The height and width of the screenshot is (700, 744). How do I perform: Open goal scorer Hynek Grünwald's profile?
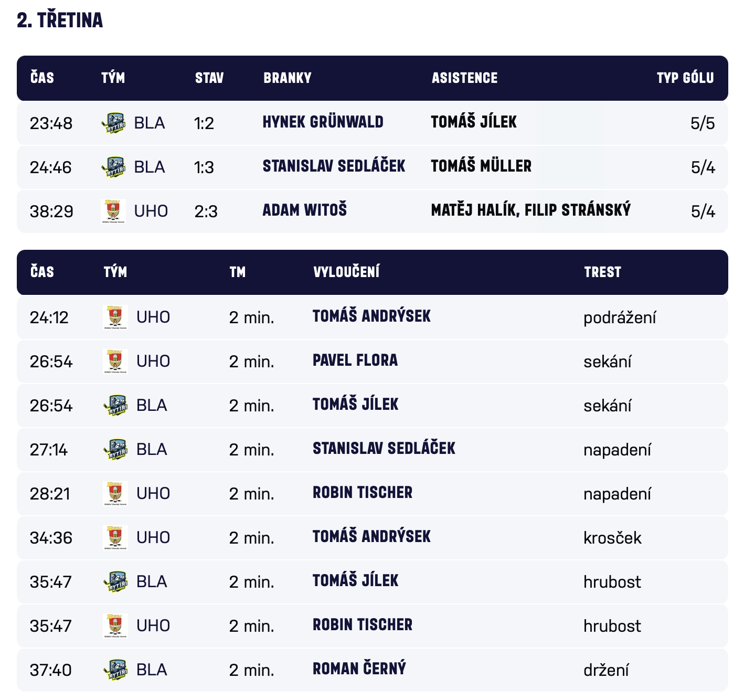pos(323,122)
